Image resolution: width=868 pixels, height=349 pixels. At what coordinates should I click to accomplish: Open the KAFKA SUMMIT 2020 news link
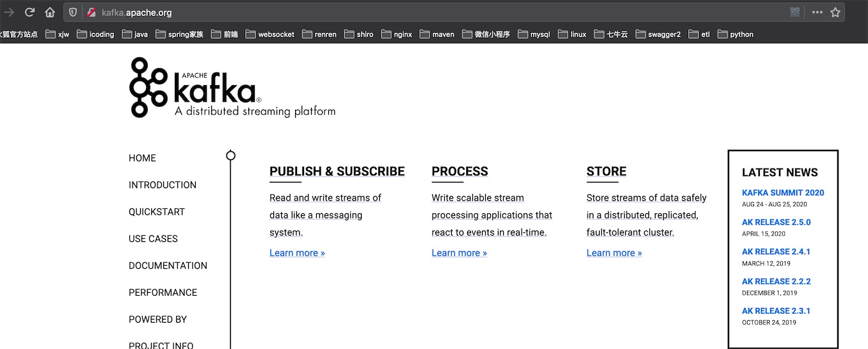coord(783,193)
